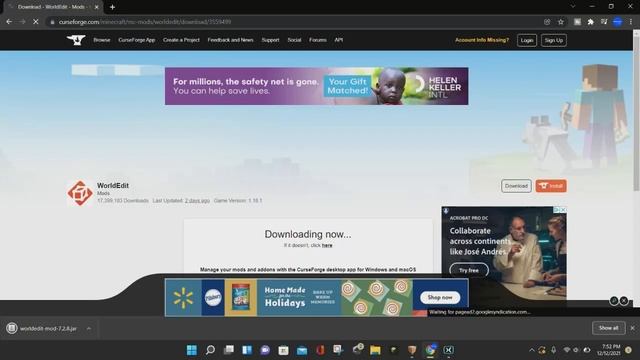Bookmark this page with the star icon
Image resolution: width=640 pixels, height=360 pixels.
click(561, 22)
